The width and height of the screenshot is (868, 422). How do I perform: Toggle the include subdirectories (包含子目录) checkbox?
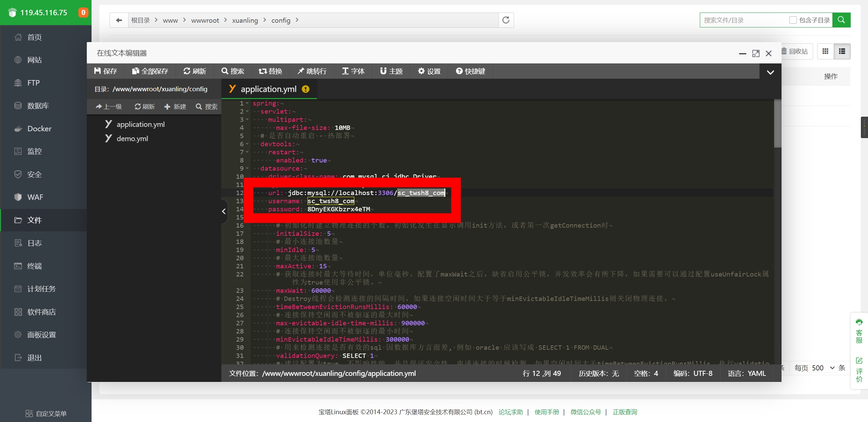[x=793, y=20]
